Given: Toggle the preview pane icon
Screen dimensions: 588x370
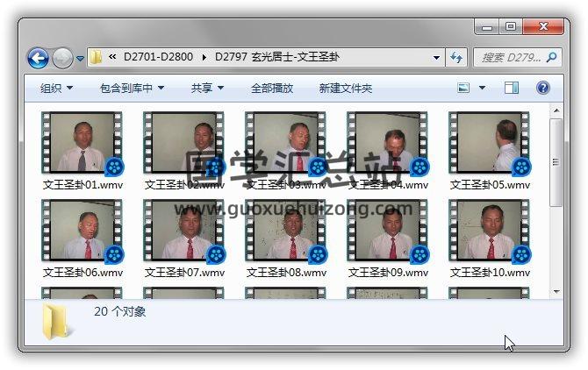Looking at the screenshot, I should click(x=512, y=89).
